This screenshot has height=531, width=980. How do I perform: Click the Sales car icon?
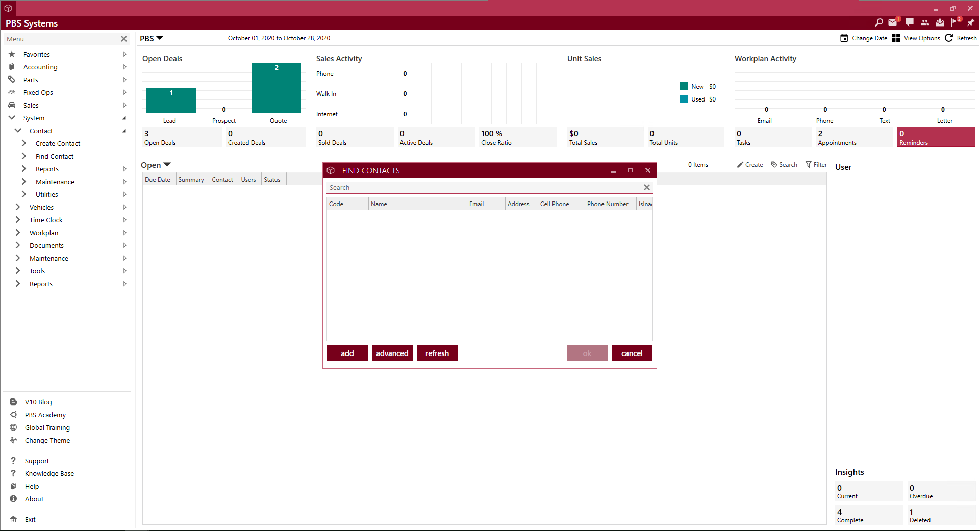point(12,105)
